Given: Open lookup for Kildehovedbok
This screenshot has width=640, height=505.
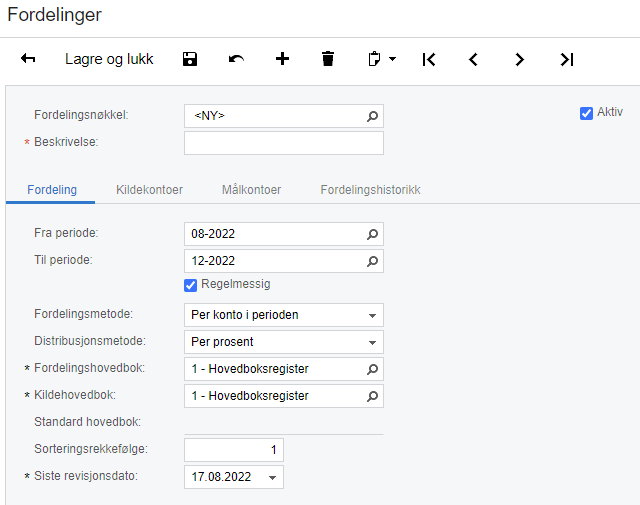Looking at the screenshot, I should (x=372, y=396).
